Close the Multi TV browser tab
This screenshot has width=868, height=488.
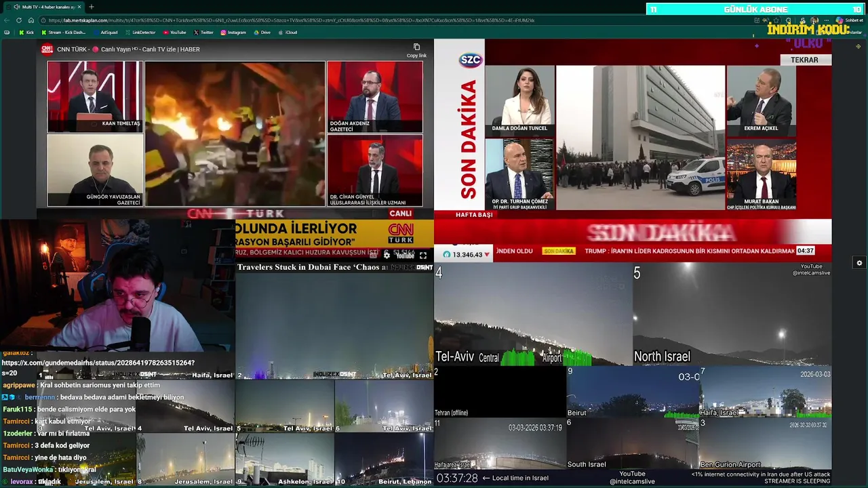(79, 7)
